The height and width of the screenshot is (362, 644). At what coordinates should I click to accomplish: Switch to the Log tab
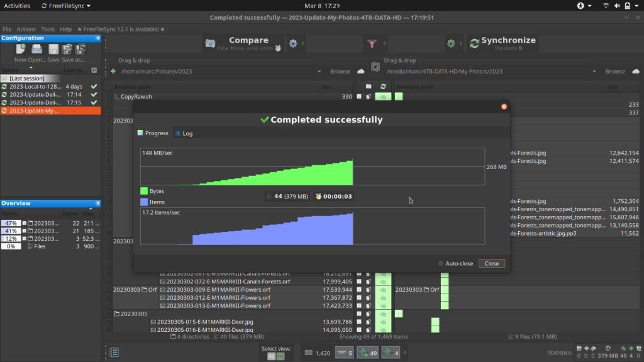tap(184, 133)
